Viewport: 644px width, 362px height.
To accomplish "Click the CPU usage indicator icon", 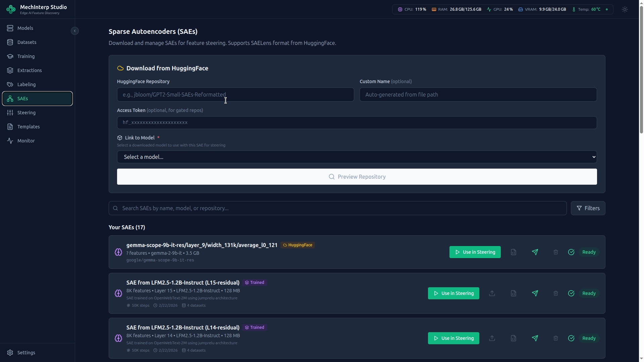I will coord(400,9).
